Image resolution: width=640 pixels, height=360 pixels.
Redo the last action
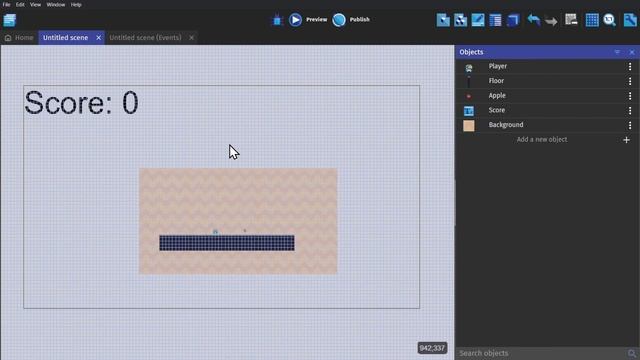[551, 20]
